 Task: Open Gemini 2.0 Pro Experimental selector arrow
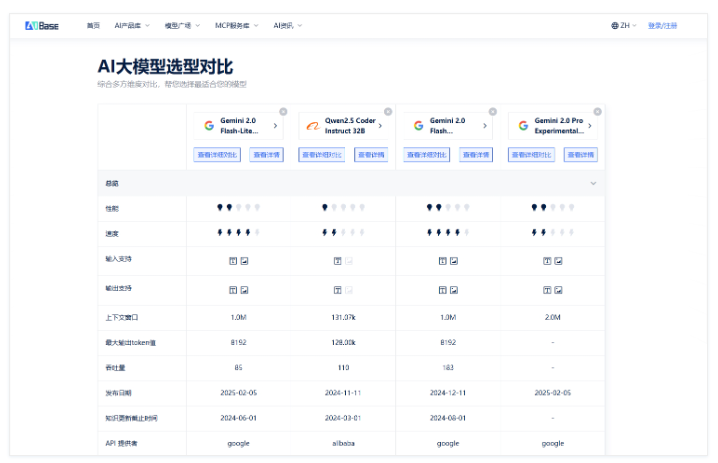(x=590, y=125)
